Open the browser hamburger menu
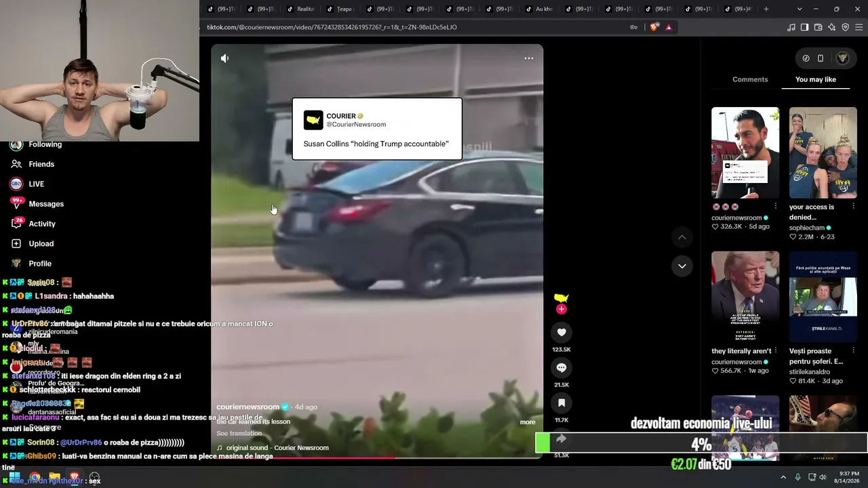The width and height of the screenshot is (868, 488). [859, 27]
